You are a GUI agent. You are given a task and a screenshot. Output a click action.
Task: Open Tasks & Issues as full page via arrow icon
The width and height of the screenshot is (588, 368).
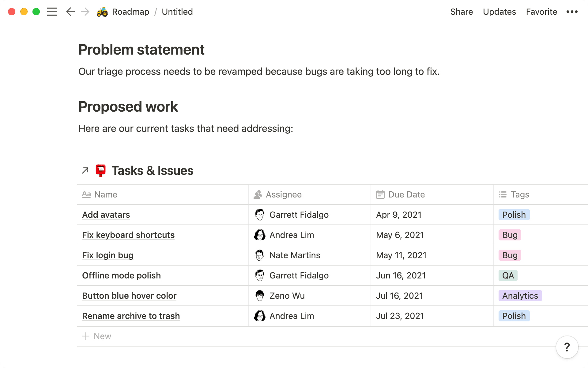(x=85, y=171)
